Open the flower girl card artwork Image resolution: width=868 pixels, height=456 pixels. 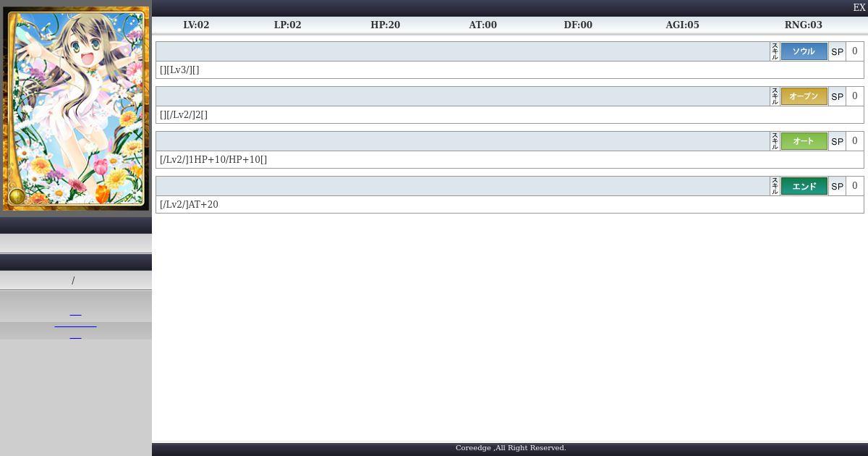(x=76, y=109)
